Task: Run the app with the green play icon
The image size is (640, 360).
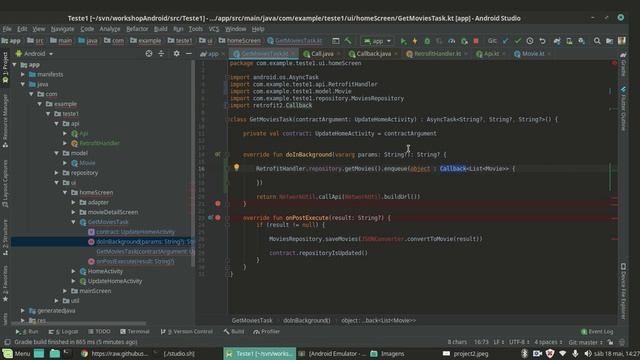Action: pyautogui.click(x=403, y=41)
